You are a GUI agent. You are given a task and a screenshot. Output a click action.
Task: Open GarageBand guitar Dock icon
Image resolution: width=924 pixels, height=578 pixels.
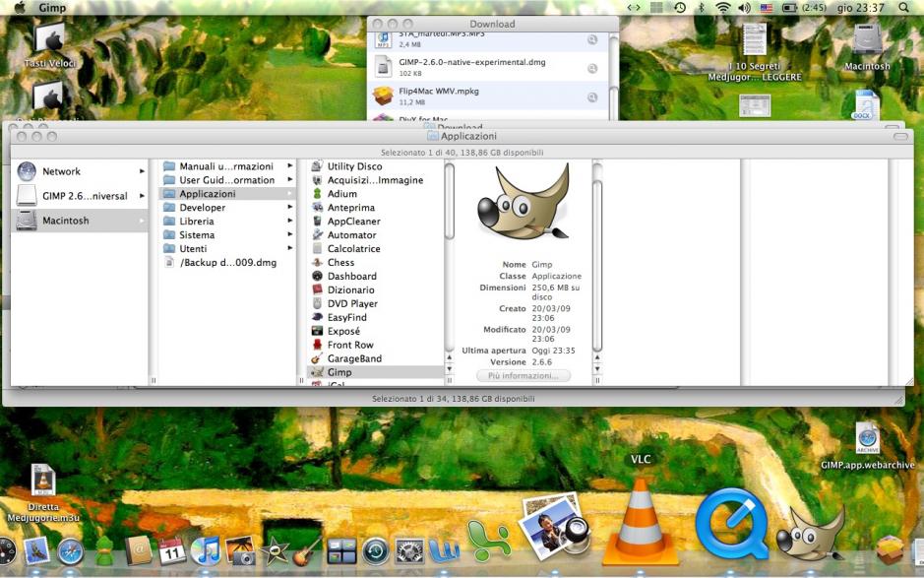307,550
